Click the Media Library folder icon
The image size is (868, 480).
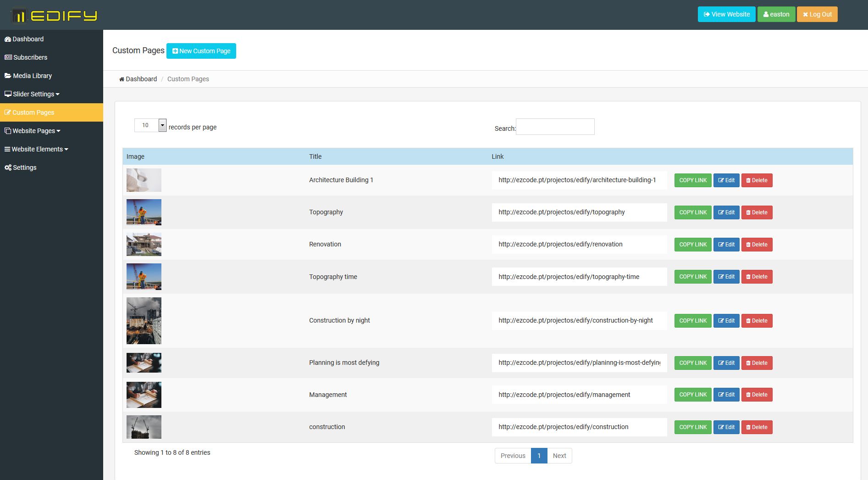8,76
